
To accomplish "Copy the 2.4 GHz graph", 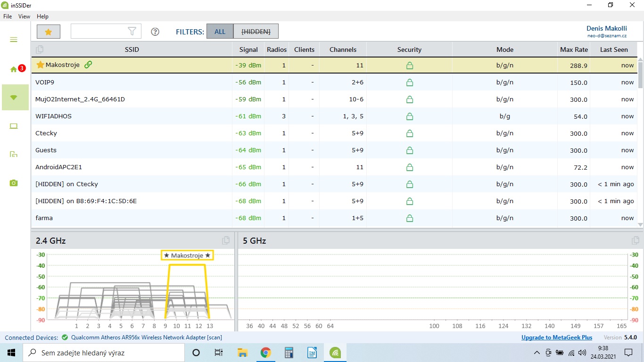I will [226, 240].
